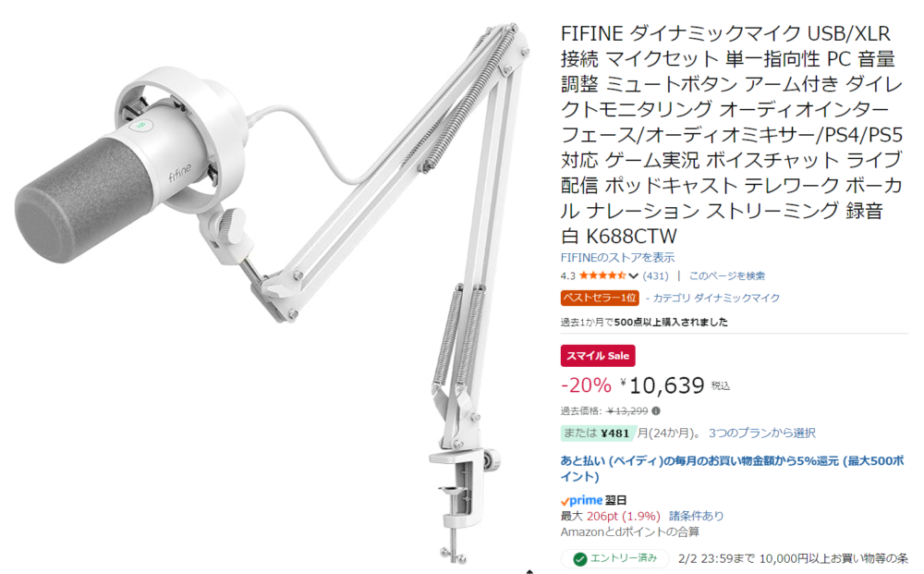The height and width of the screenshot is (574, 924).
Task: Click 諸条件あり link
Action: pos(696,516)
